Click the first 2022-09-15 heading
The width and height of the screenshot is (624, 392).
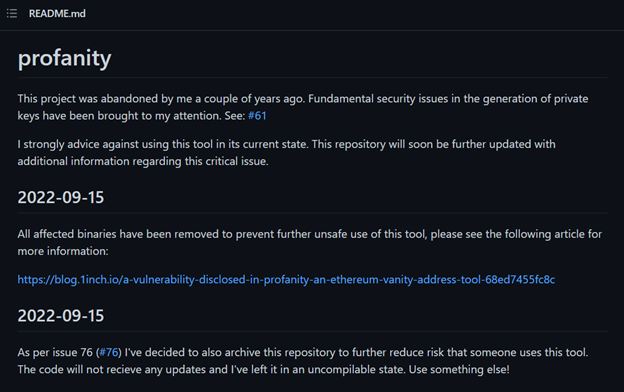[x=60, y=197]
